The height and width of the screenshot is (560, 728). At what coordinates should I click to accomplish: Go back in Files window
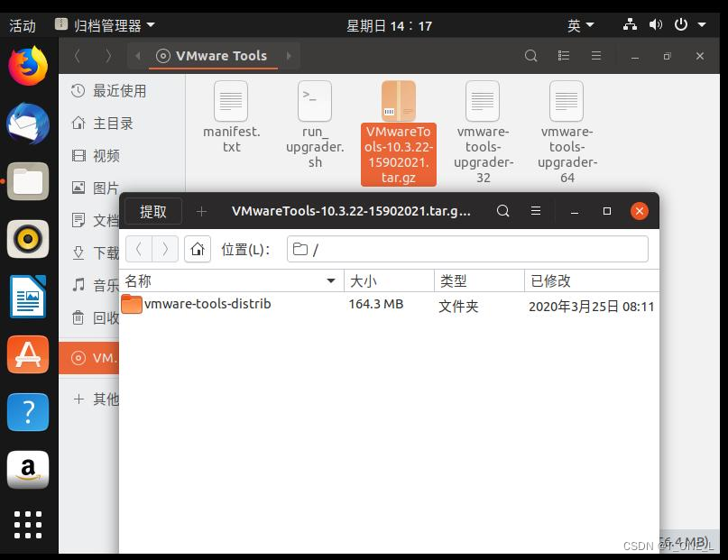click(x=78, y=56)
